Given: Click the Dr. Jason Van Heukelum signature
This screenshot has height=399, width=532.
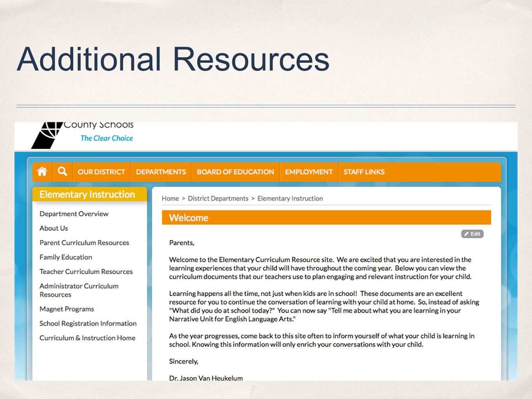Looking at the screenshot, I should (x=206, y=378).
